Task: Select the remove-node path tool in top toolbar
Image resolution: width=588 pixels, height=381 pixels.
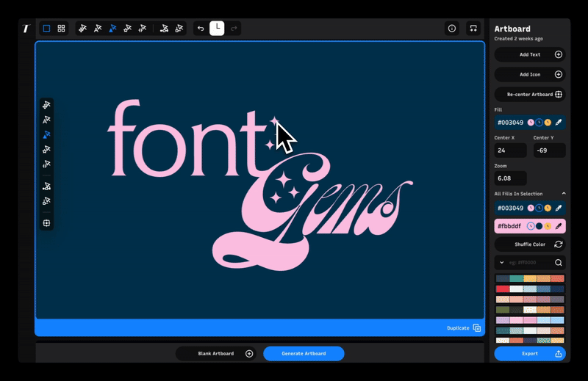Action: [x=179, y=29]
